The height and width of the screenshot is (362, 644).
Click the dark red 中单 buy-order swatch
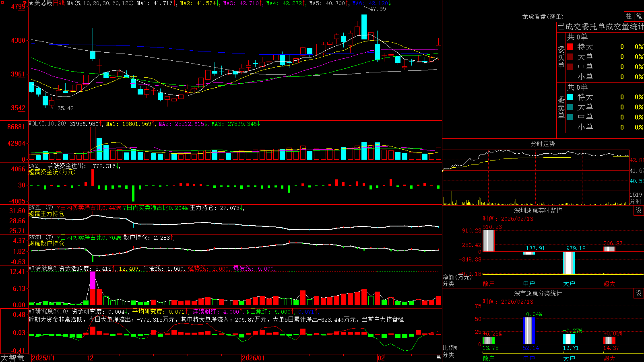tap(570, 67)
